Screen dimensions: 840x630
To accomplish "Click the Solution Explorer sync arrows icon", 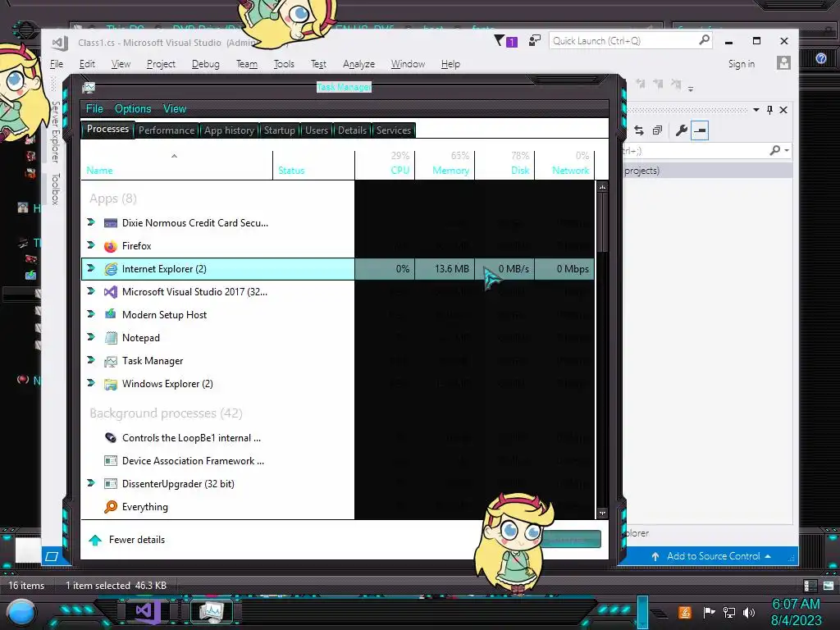I will pos(638,130).
